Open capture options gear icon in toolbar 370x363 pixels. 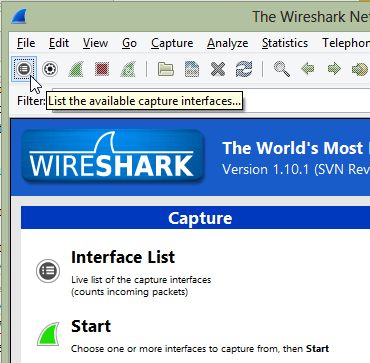[x=50, y=69]
